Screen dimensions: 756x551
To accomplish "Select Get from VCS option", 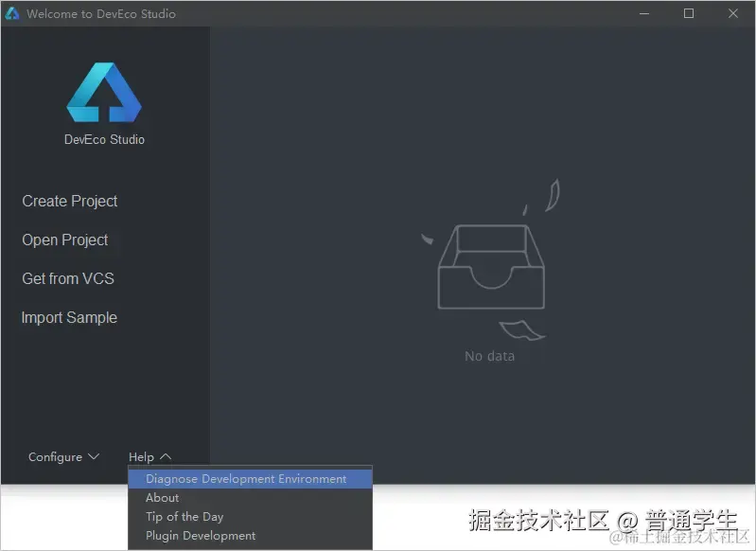I will tap(68, 278).
